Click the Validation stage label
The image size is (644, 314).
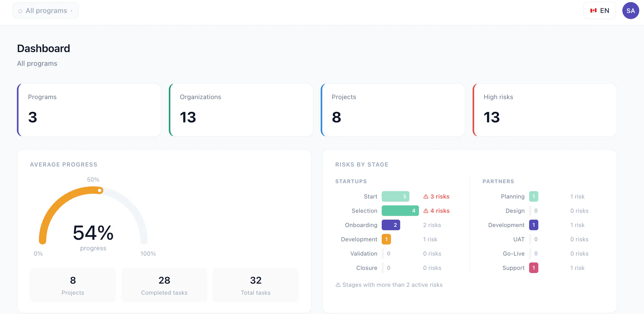(x=364, y=253)
